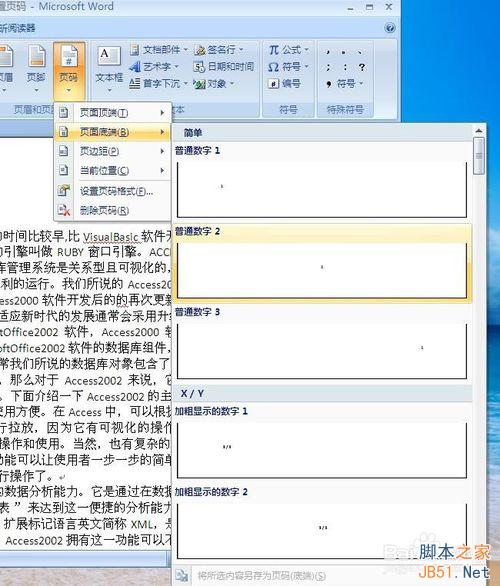Click the X / Y gallery section header
The width and height of the screenshot is (500, 586).
click(x=192, y=393)
